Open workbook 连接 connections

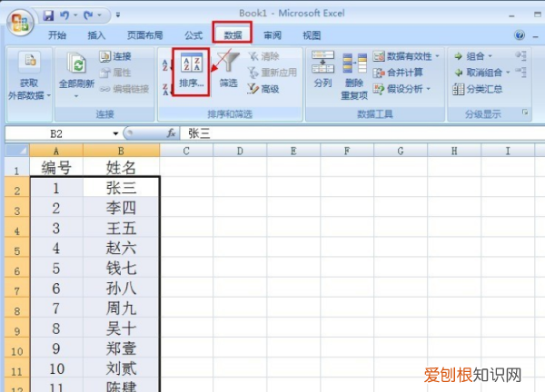click(x=115, y=56)
